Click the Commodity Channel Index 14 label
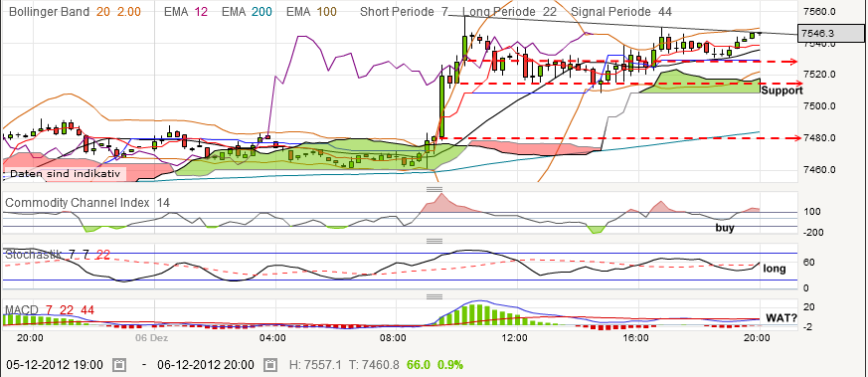This screenshot has height=377, width=868. [x=87, y=203]
